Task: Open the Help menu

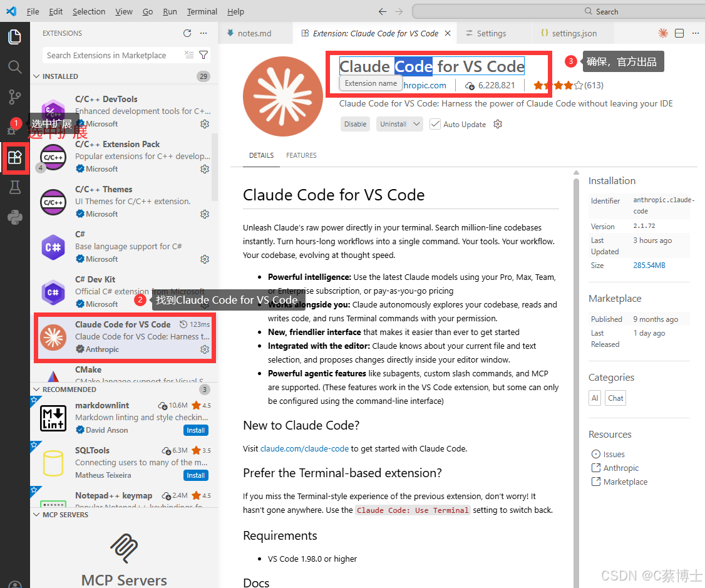Action: pyautogui.click(x=235, y=12)
